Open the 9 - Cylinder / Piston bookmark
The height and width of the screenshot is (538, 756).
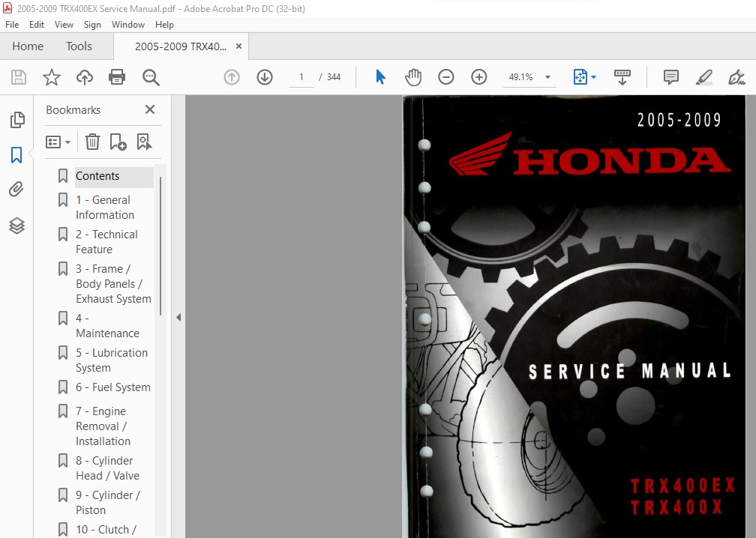coord(107,502)
